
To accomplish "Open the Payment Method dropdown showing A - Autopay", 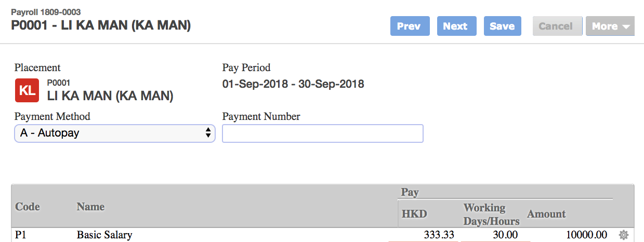I will [x=114, y=133].
